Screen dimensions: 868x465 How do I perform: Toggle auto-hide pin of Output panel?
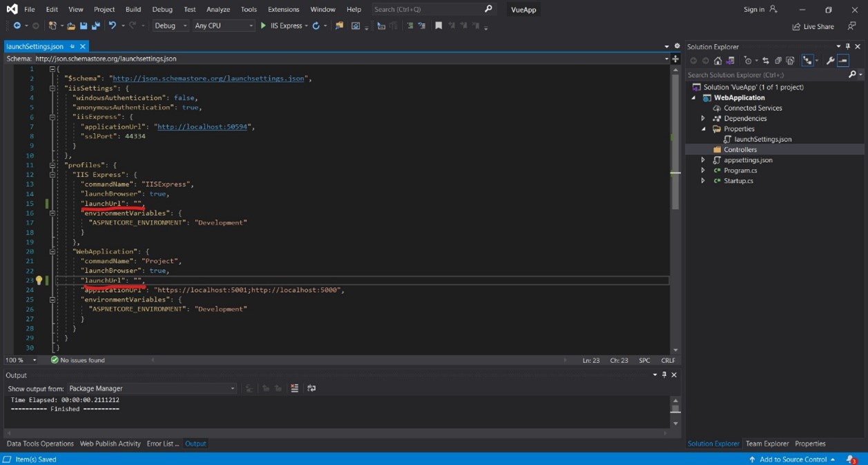pyautogui.click(x=664, y=375)
